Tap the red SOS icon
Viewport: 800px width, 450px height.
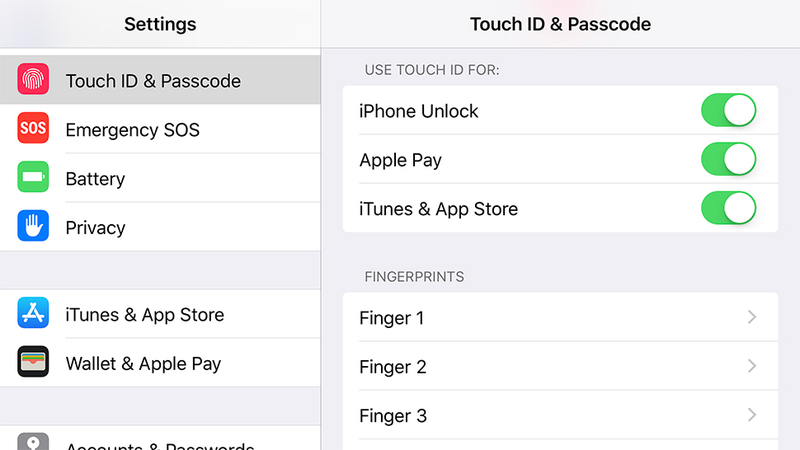(x=33, y=128)
